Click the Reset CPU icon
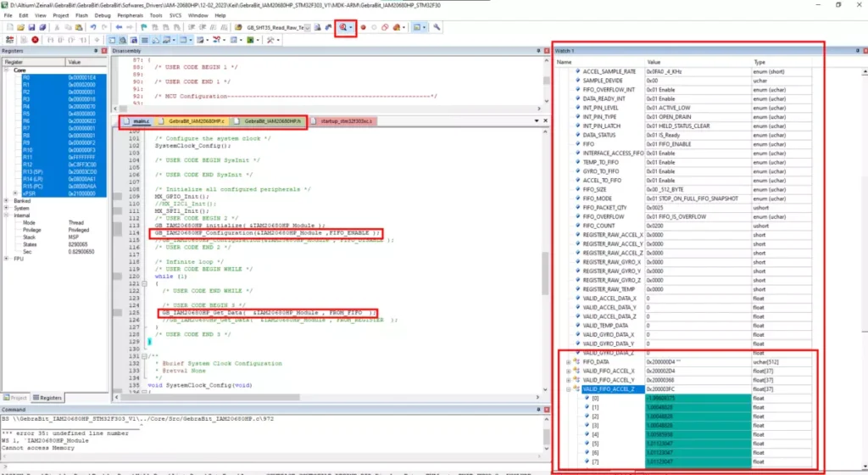The height and width of the screenshot is (475, 868). tap(10, 40)
